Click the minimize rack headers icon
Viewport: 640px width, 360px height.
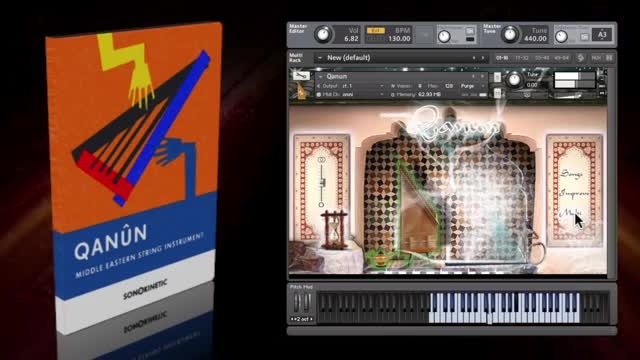point(609,58)
